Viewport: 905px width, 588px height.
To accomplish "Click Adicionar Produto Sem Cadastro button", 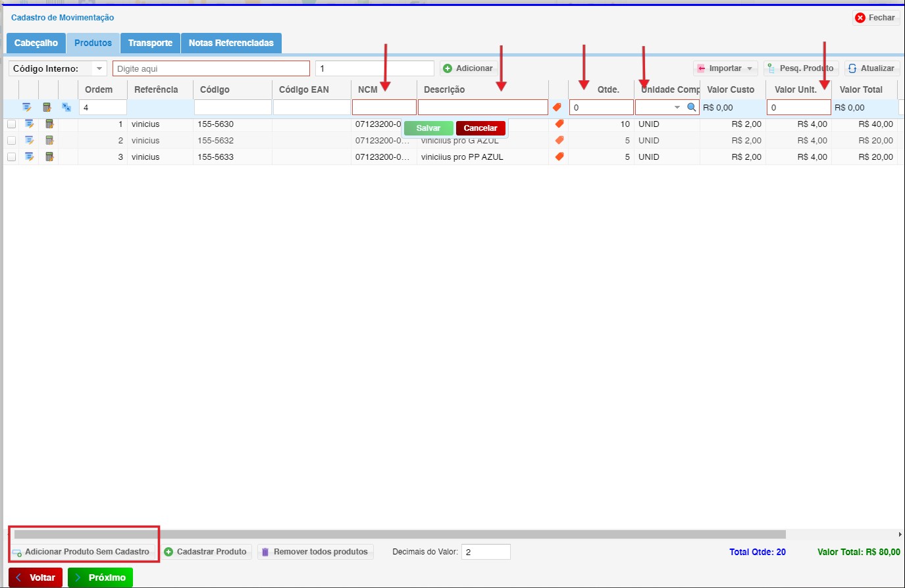I will point(84,552).
